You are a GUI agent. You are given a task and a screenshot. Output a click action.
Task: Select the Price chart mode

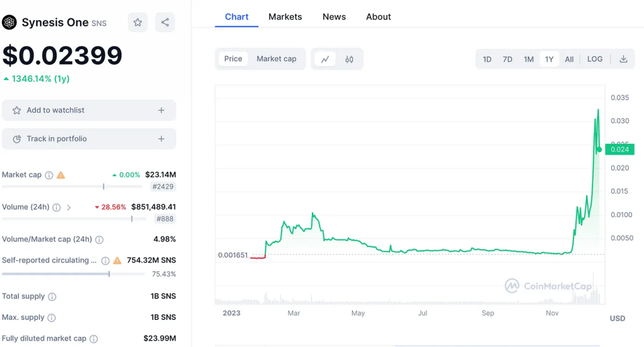click(233, 58)
